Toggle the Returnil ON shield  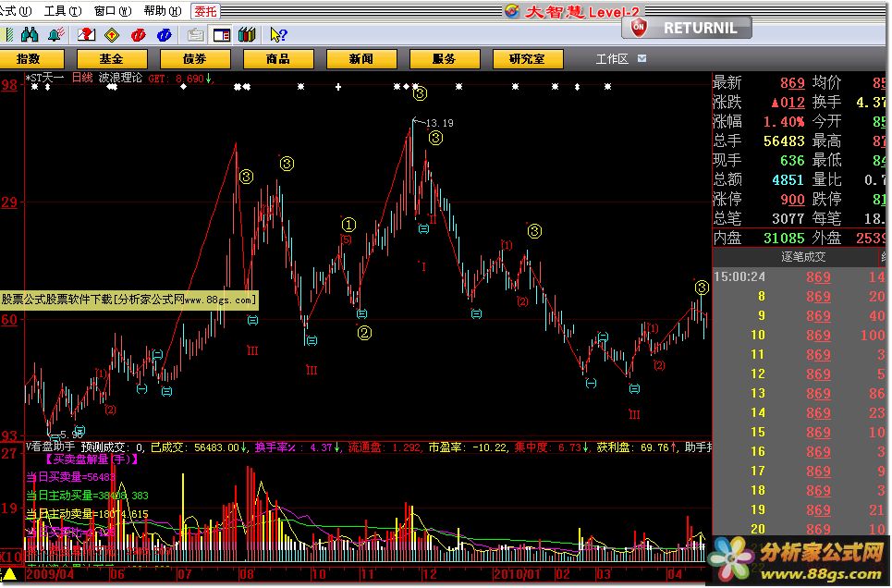pyautogui.click(x=638, y=28)
